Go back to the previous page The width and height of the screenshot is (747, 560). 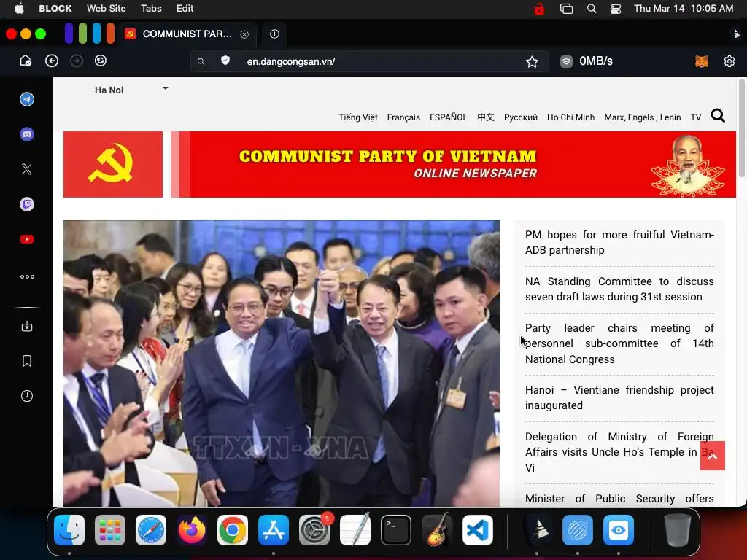[52, 61]
